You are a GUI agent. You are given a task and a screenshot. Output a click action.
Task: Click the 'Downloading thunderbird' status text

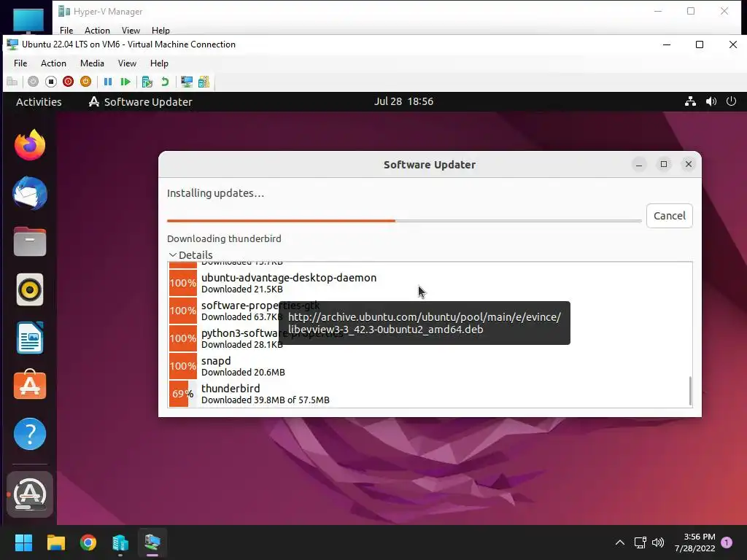coord(224,238)
